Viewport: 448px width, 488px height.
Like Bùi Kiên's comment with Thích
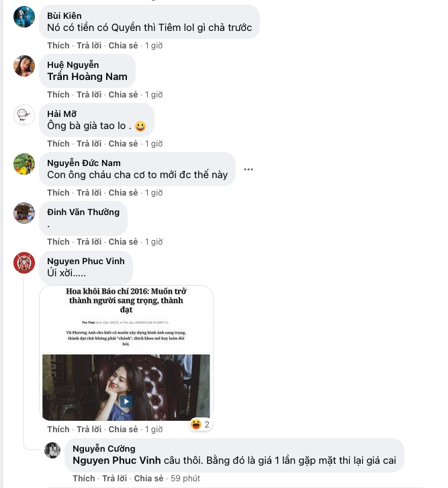click(x=58, y=46)
